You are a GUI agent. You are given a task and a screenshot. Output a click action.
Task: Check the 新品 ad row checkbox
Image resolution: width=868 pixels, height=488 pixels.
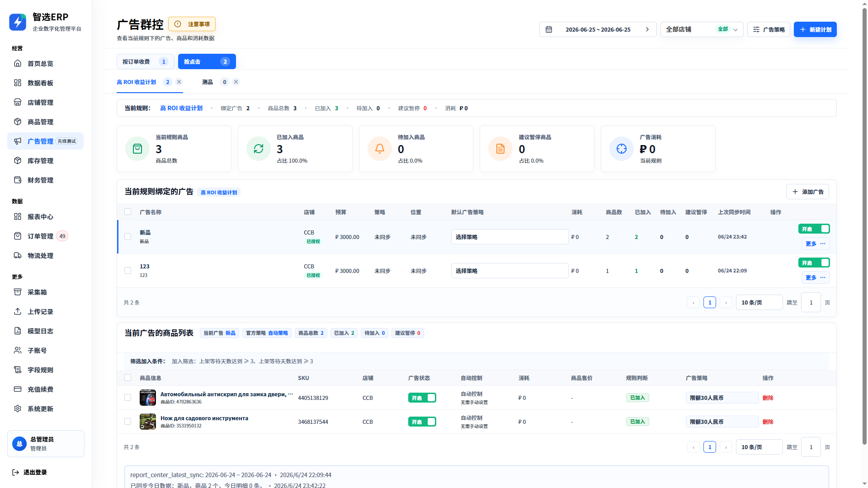(x=127, y=237)
